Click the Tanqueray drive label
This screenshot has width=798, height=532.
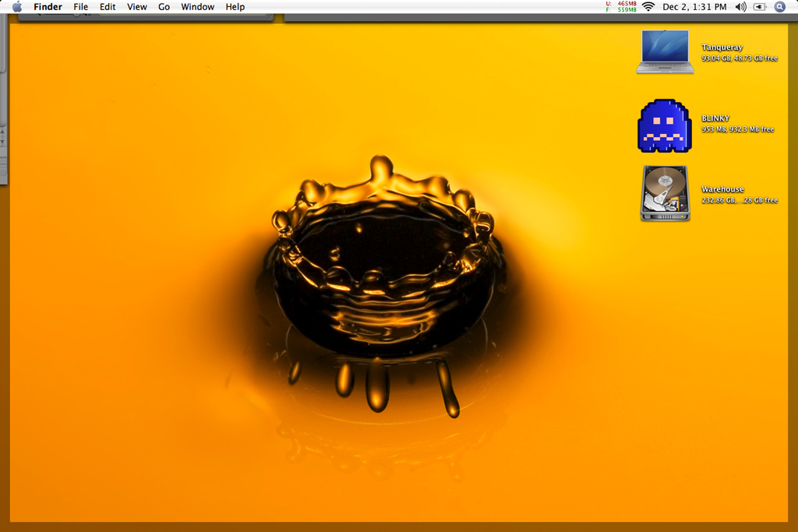[x=722, y=48]
